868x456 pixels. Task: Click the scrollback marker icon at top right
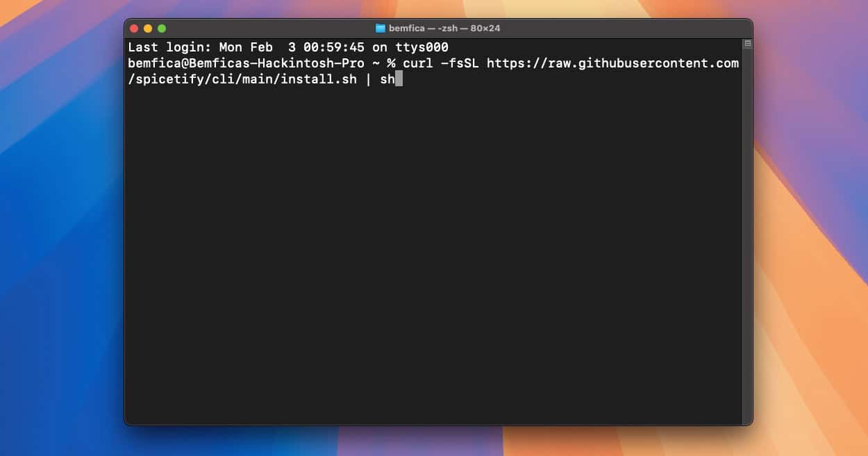point(748,44)
